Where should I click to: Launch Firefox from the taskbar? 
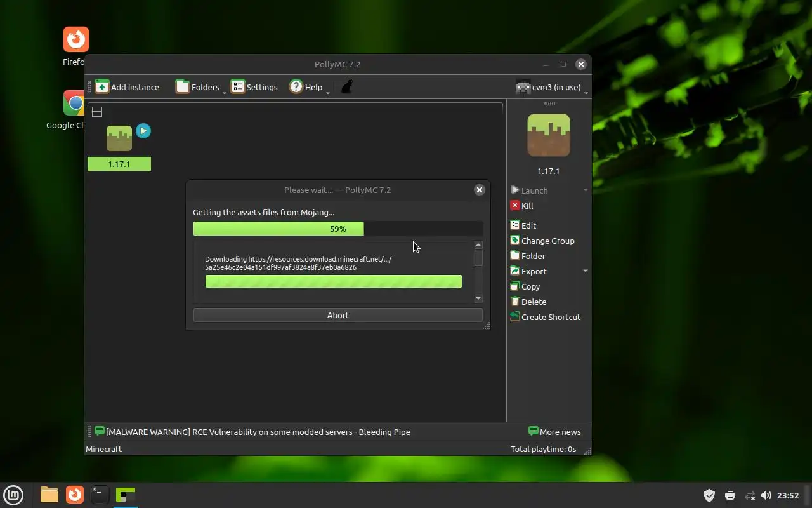click(x=75, y=495)
